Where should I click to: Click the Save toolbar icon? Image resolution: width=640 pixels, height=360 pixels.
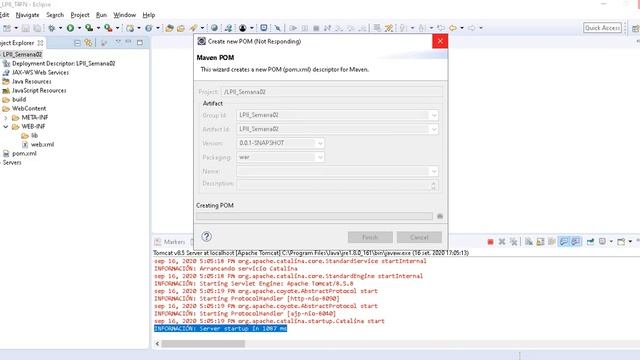(26, 28)
